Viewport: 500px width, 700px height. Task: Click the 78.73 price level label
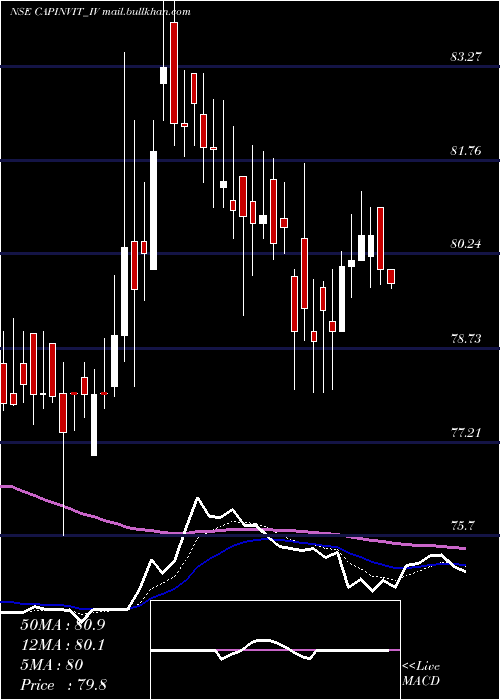[466, 339]
